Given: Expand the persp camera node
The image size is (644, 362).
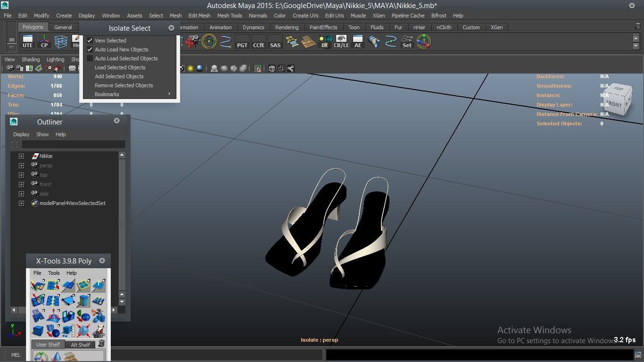Looking at the screenshot, I should coord(21,165).
